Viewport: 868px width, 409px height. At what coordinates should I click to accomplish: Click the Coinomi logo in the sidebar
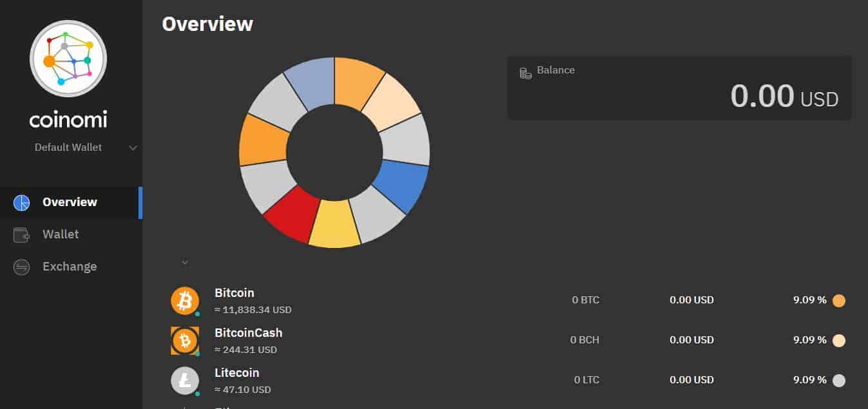click(x=68, y=59)
